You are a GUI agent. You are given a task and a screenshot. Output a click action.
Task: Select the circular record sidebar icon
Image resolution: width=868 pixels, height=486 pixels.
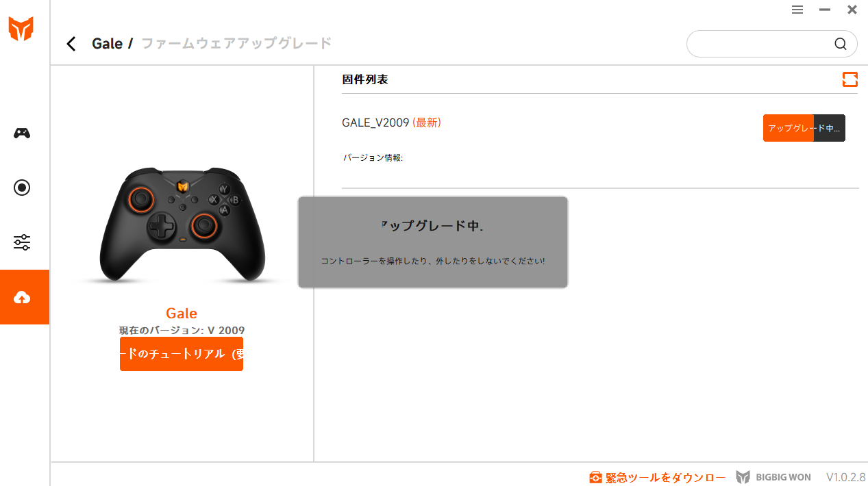point(22,188)
